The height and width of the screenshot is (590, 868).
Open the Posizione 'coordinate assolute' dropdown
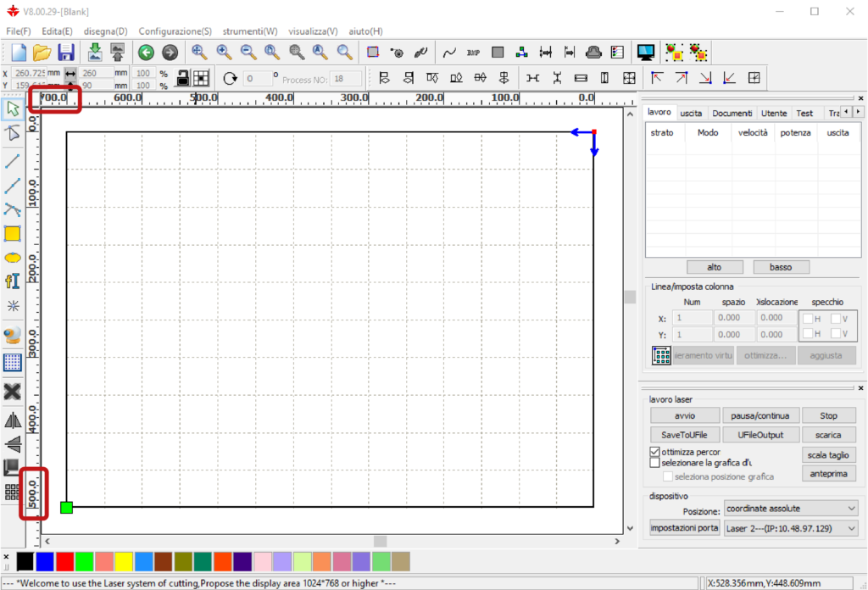(791, 508)
